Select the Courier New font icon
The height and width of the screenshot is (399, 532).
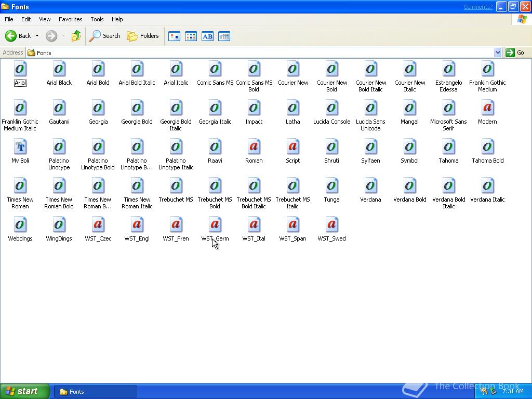point(293,69)
